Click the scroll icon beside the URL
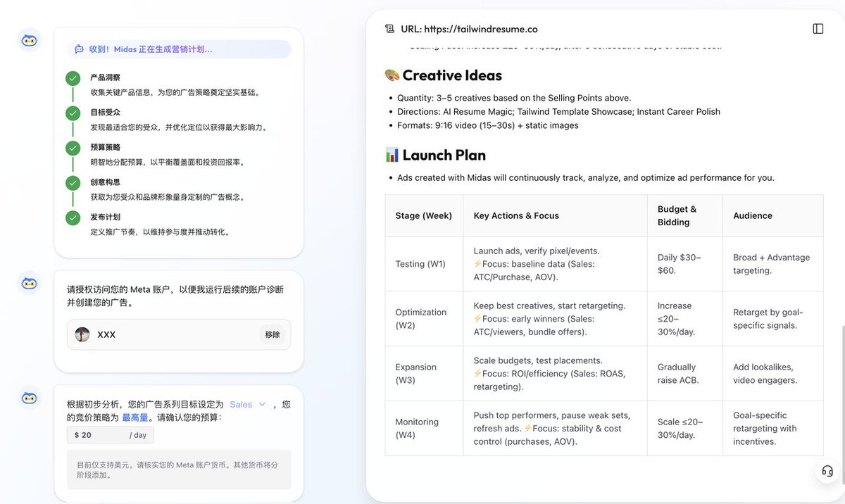Screen dimensions: 845x504 coord(390,29)
